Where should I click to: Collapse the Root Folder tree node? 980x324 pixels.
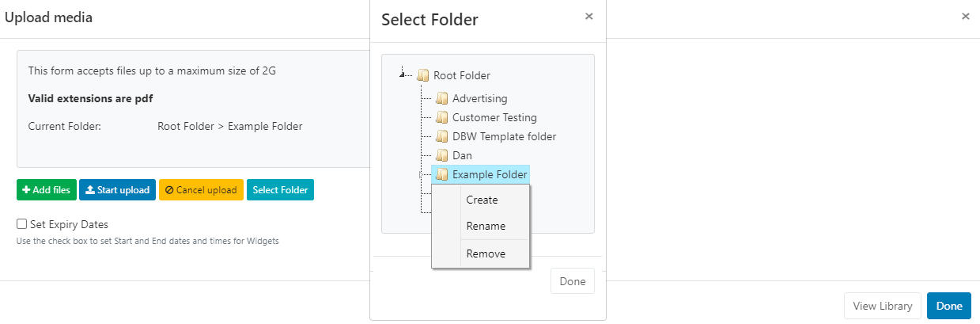[403, 75]
